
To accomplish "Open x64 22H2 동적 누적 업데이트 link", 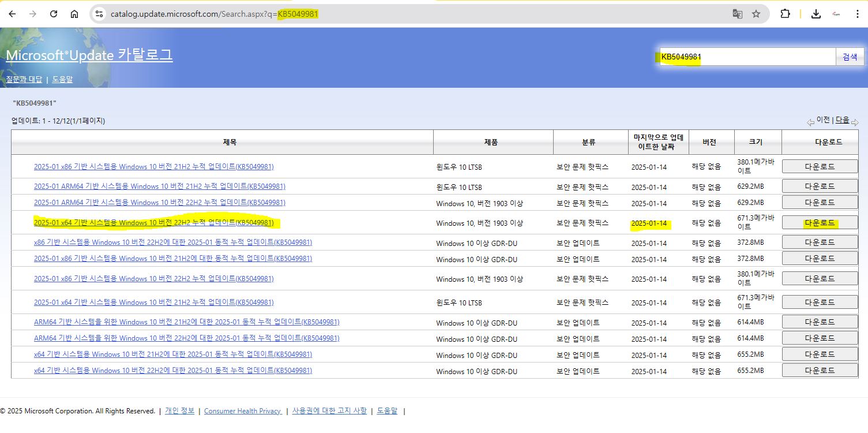I will [173, 371].
